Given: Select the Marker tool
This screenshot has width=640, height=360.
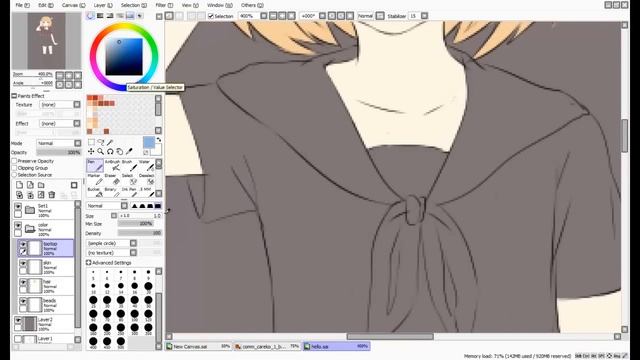Looking at the screenshot, I should point(95,179).
